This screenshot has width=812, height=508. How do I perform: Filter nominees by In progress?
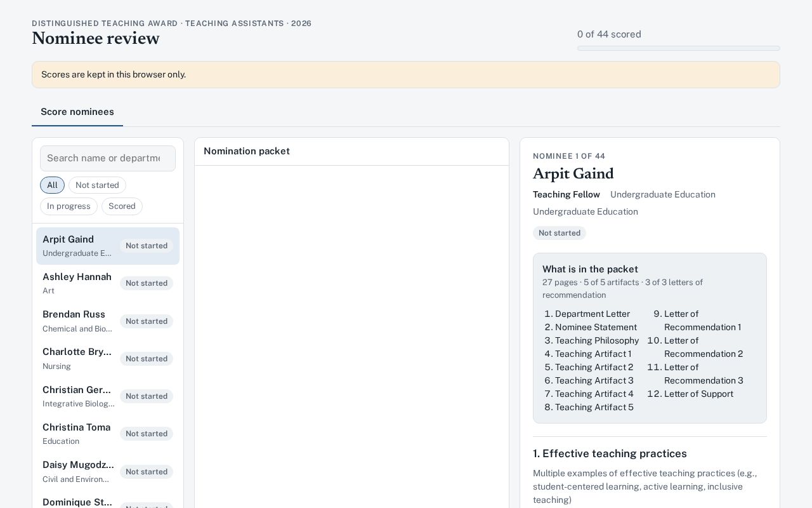(69, 206)
